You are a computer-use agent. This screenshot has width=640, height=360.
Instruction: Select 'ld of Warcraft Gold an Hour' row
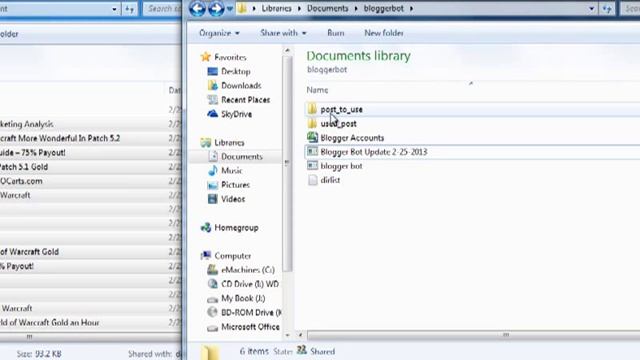click(91, 322)
